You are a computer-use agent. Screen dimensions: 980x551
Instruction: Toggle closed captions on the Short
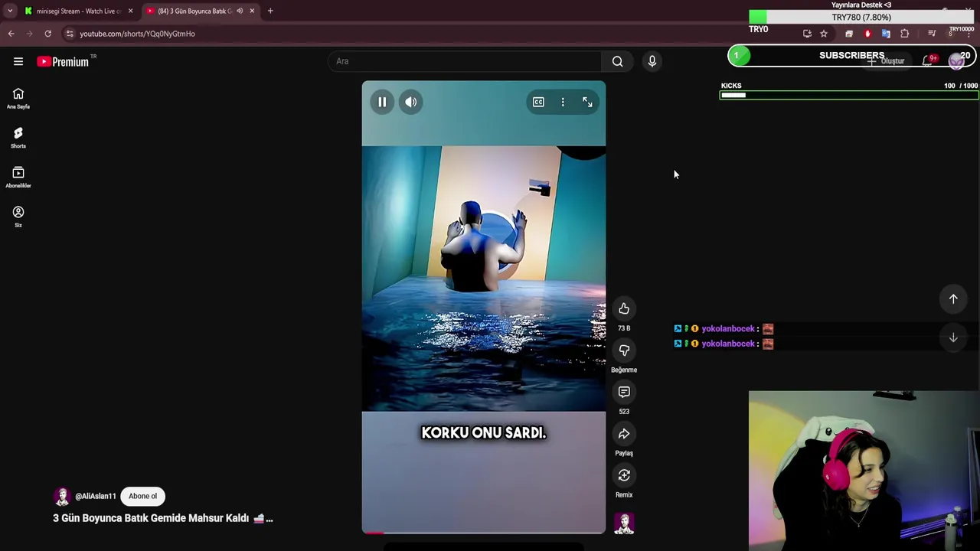click(538, 102)
